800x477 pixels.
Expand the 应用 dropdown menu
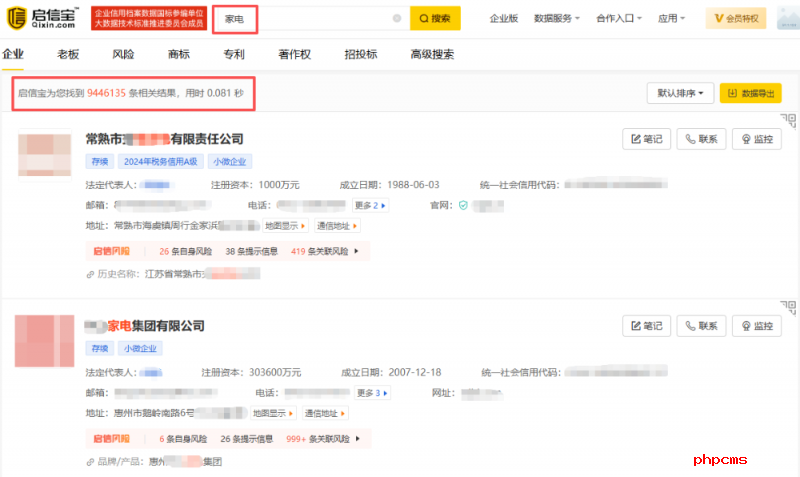671,18
